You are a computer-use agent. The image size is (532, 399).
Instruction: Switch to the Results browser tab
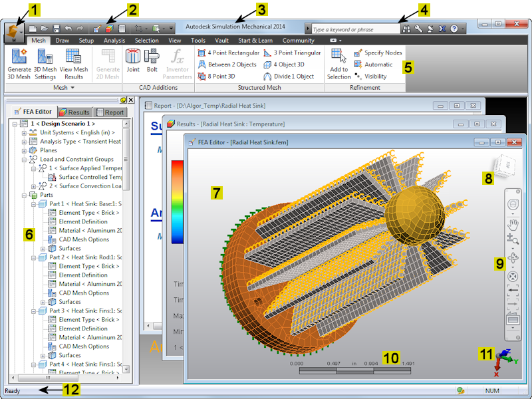[x=74, y=112]
